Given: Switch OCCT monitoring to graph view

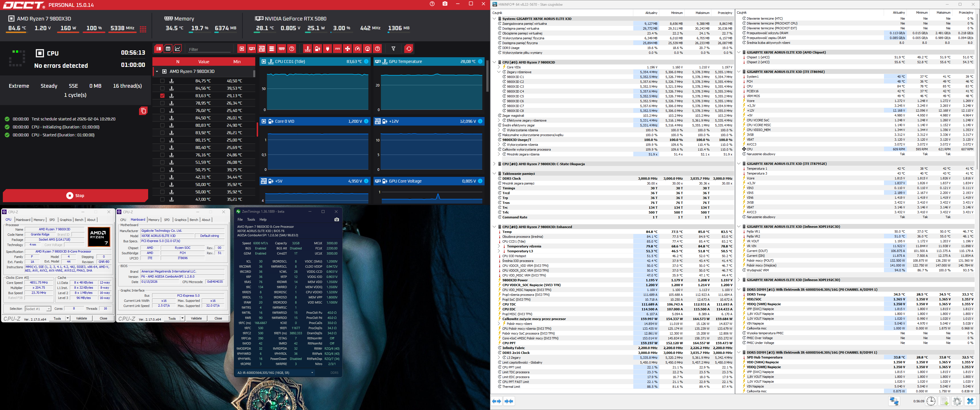Looking at the screenshot, I should [x=178, y=49].
